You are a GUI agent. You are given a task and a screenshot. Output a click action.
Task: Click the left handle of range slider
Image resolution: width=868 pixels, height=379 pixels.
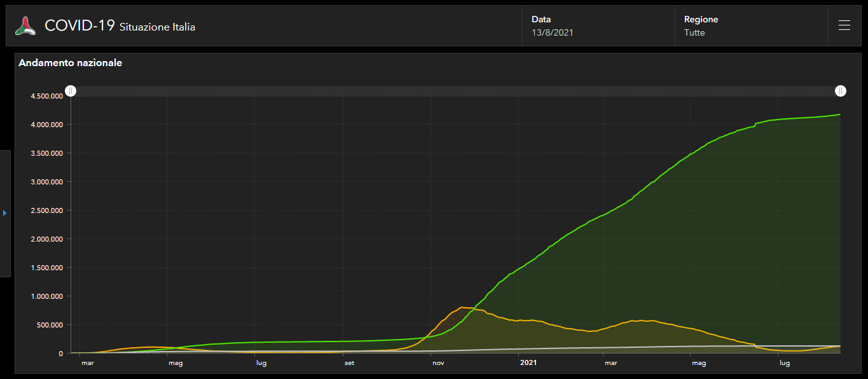(71, 91)
